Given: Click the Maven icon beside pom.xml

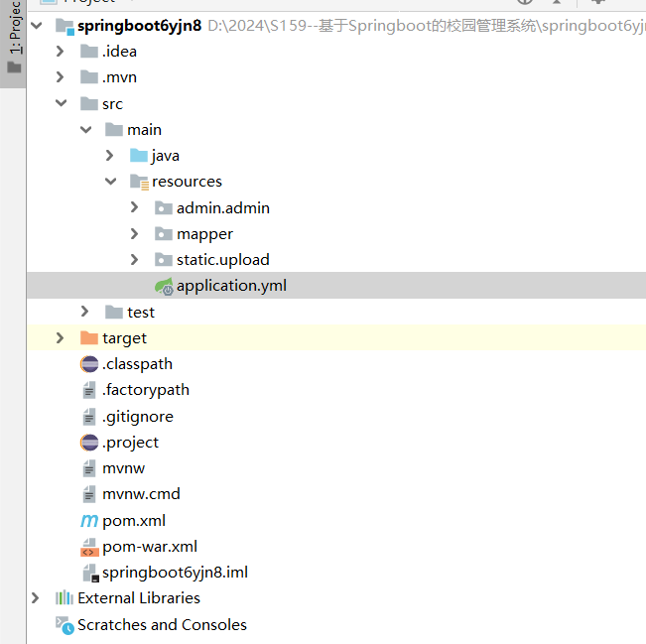Looking at the screenshot, I should coord(89,520).
